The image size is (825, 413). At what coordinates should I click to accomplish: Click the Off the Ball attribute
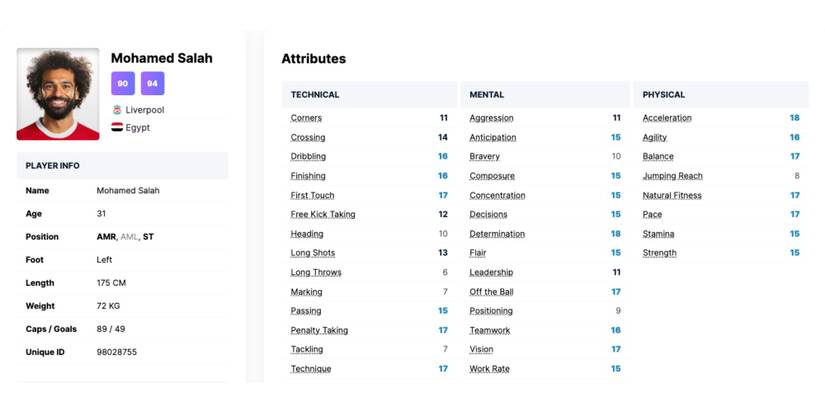(492, 292)
